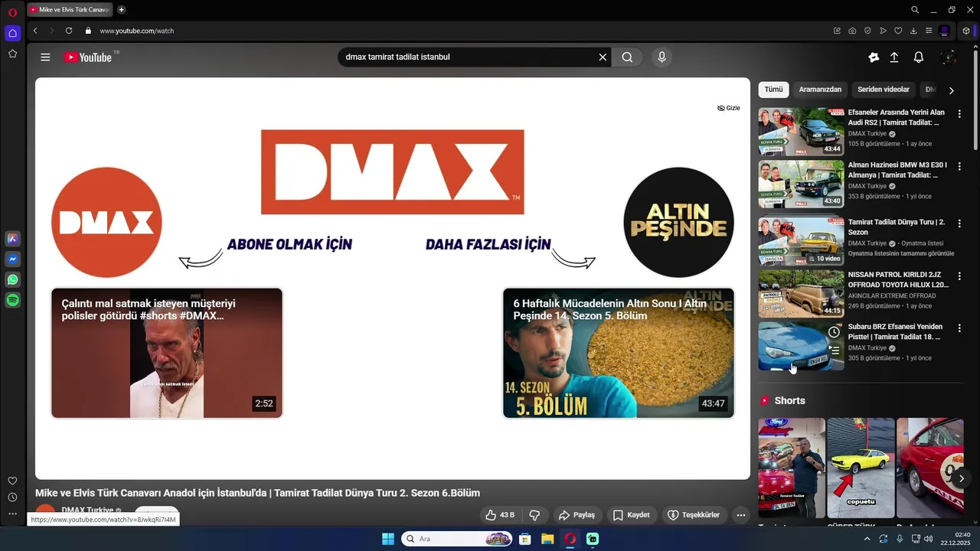
Task: Open Opera ad blocker shield icon
Action: point(867,31)
